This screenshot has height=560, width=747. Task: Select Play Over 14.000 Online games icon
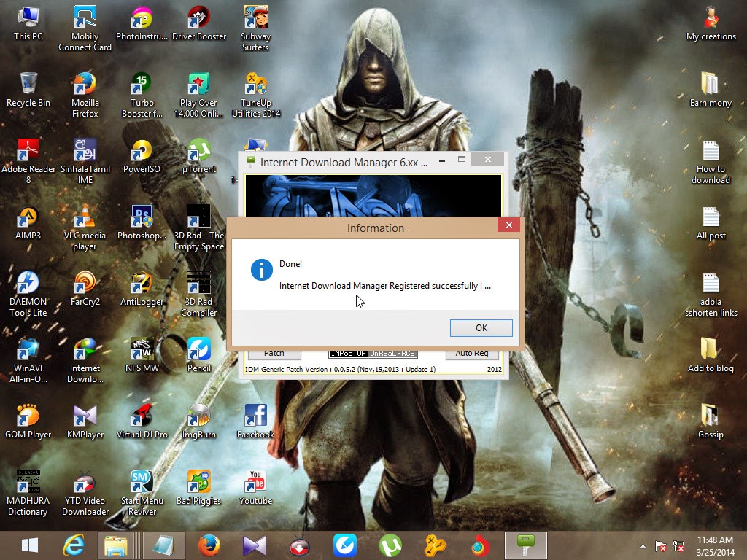click(x=198, y=94)
